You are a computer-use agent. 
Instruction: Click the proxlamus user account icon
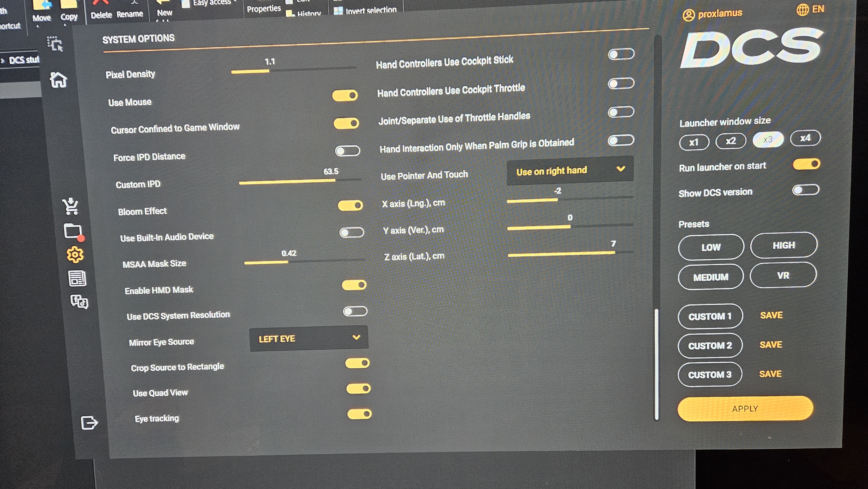(688, 15)
